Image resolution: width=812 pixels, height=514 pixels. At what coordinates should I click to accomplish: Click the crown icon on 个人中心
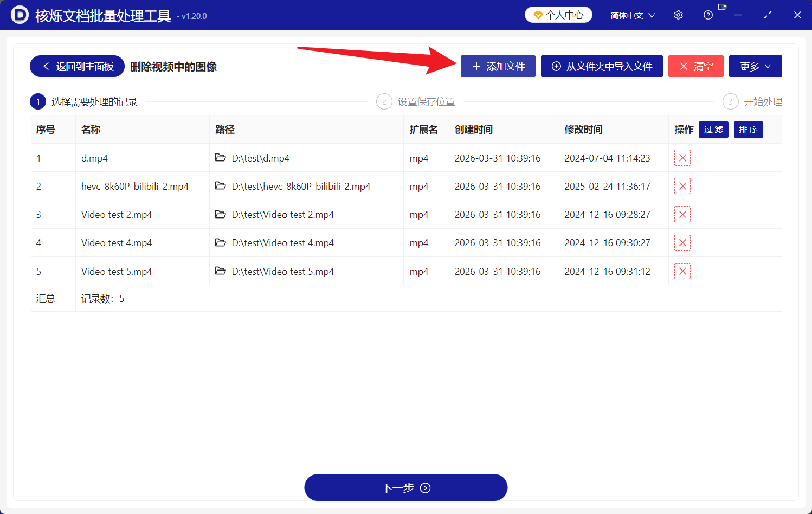[x=538, y=15]
